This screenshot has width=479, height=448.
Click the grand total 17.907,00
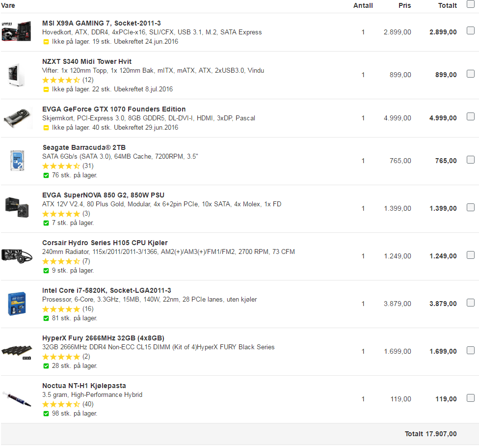coord(441,434)
